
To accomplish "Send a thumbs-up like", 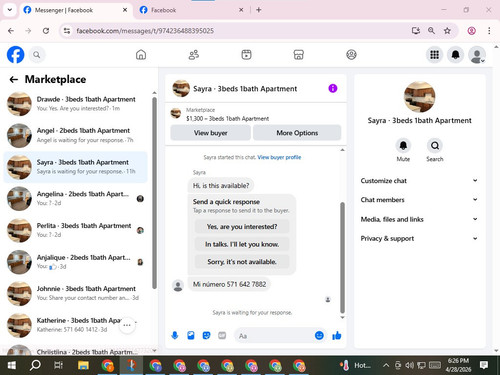I will (x=337, y=335).
